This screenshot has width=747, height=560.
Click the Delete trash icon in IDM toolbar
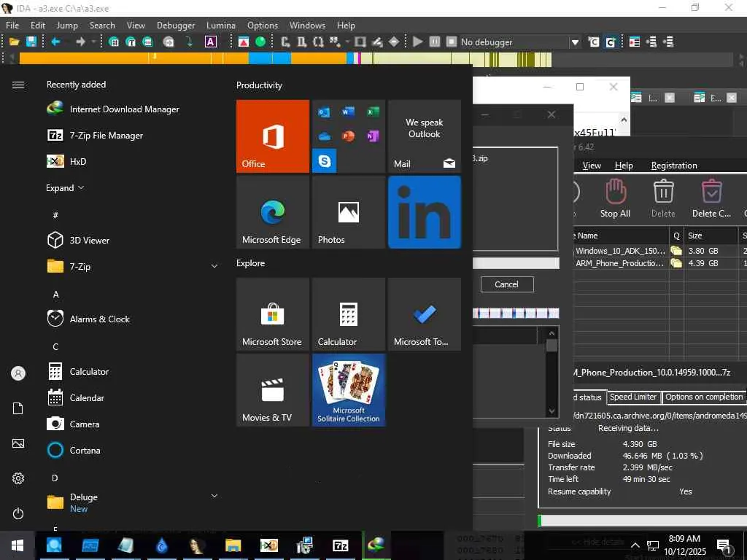pyautogui.click(x=663, y=198)
